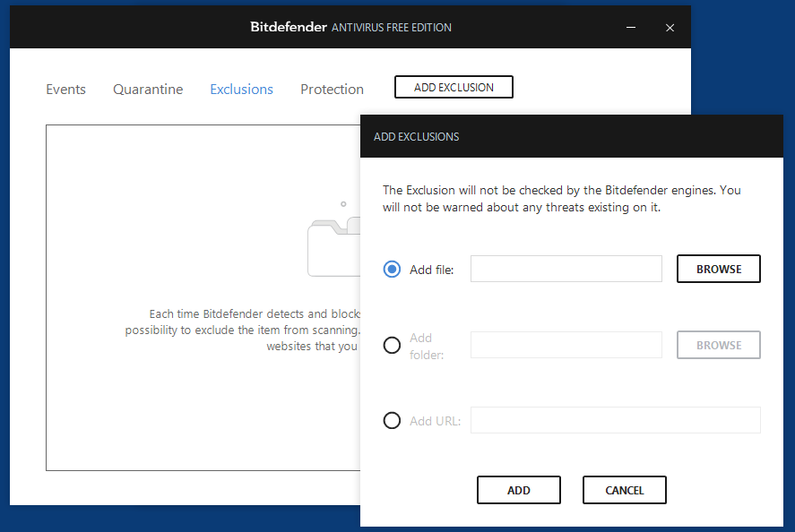Select the Exclusions tab
795x532 pixels.
241,90
